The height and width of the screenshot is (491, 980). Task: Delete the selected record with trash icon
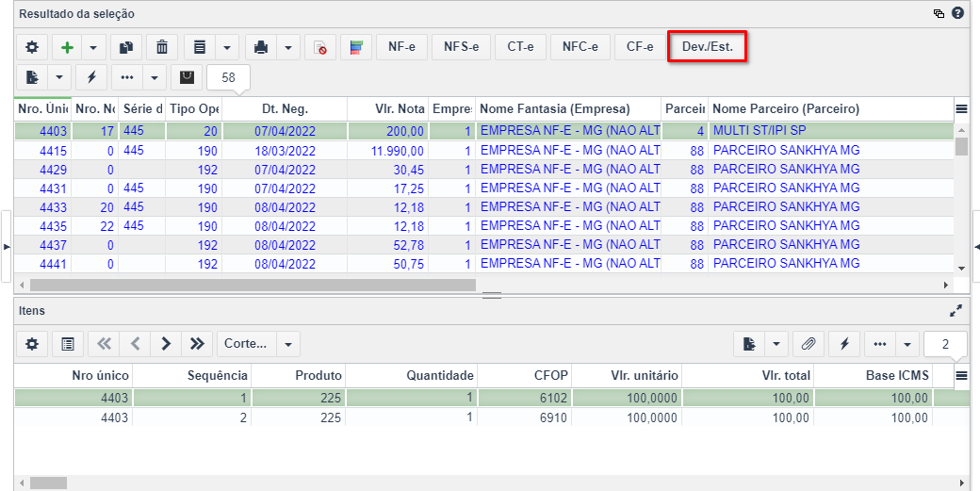pyautogui.click(x=162, y=47)
